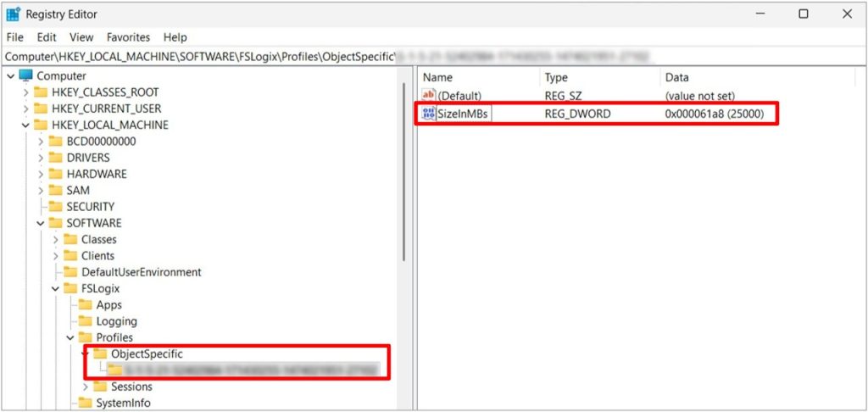
Task: Click the HARDWARE folder icon
Action: coord(55,173)
